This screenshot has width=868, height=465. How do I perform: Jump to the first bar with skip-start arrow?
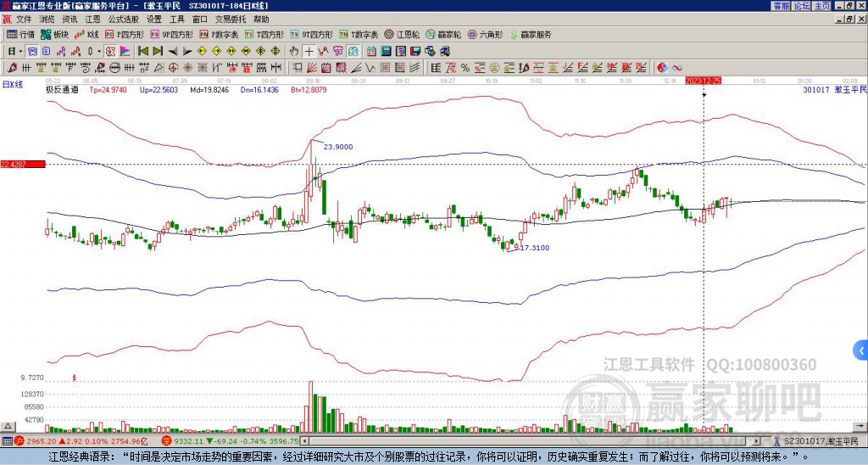(142, 52)
